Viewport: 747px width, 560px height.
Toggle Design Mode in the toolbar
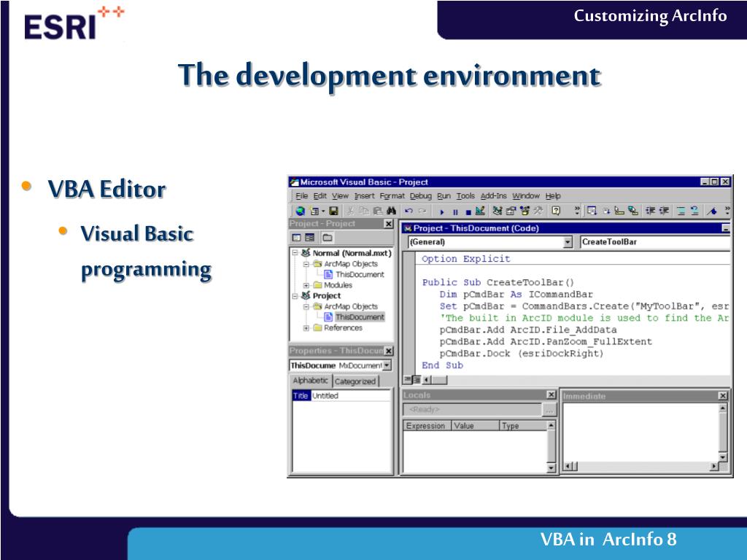(480, 211)
